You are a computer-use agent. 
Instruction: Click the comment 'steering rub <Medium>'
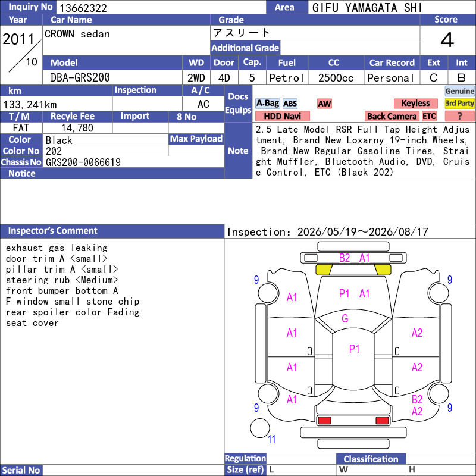point(62,280)
